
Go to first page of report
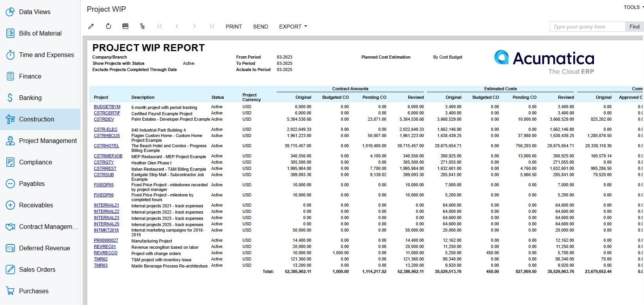pos(160,27)
